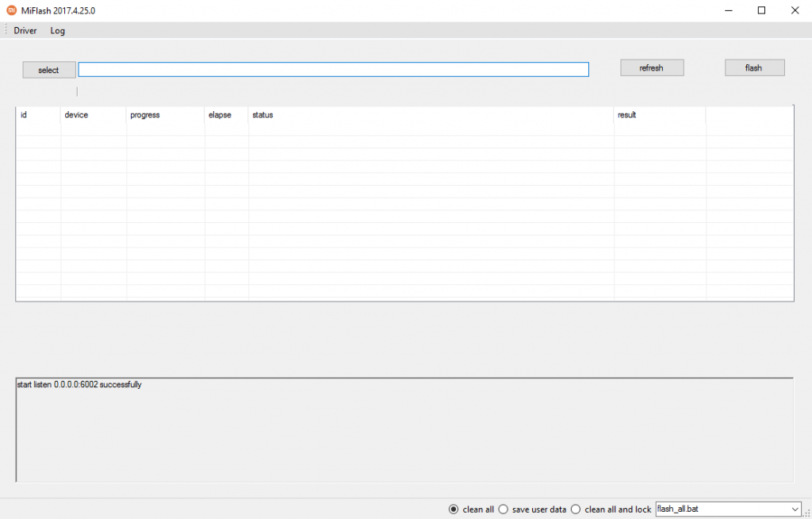Click the "progress" column header

pyautogui.click(x=166, y=115)
